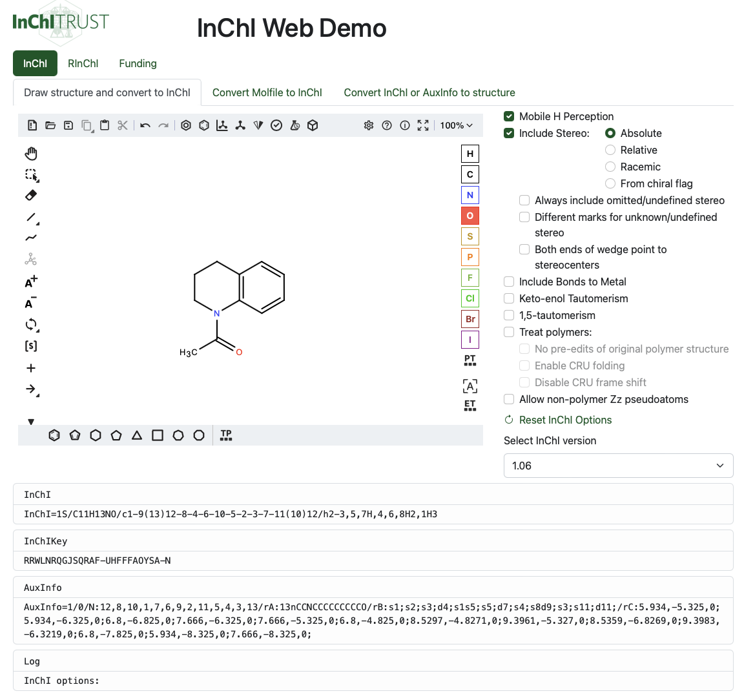Open the 3D structure viewer
The width and height of the screenshot is (744, 700).
coord(313,125)
